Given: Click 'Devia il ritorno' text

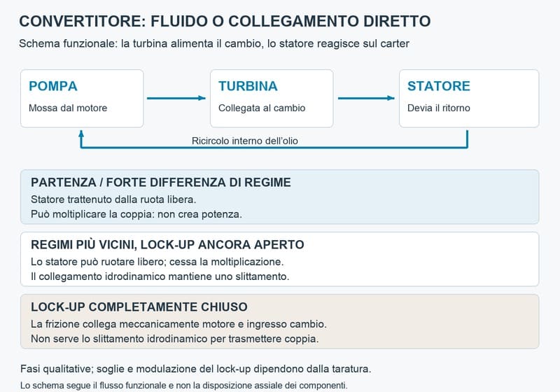Looking at the screenshot, I should click(x=439, y=108).
